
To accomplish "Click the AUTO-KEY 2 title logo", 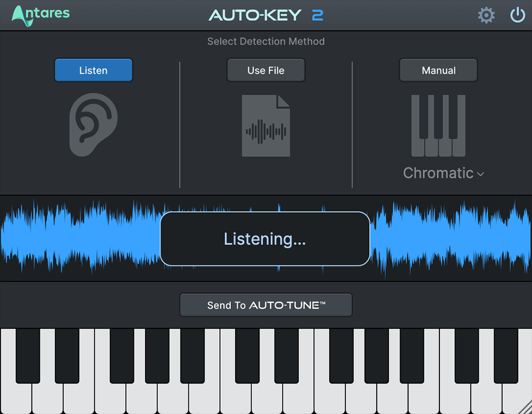I will click(266, 15).
